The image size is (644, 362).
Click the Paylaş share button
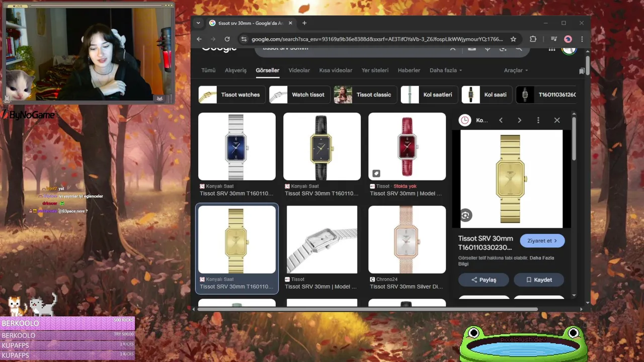[484, 280]
